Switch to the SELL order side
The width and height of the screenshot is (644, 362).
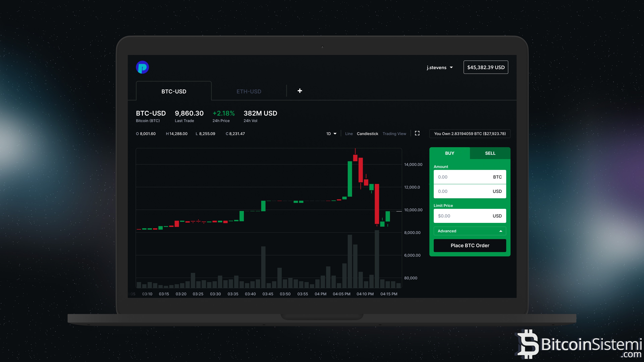(490, 153)
